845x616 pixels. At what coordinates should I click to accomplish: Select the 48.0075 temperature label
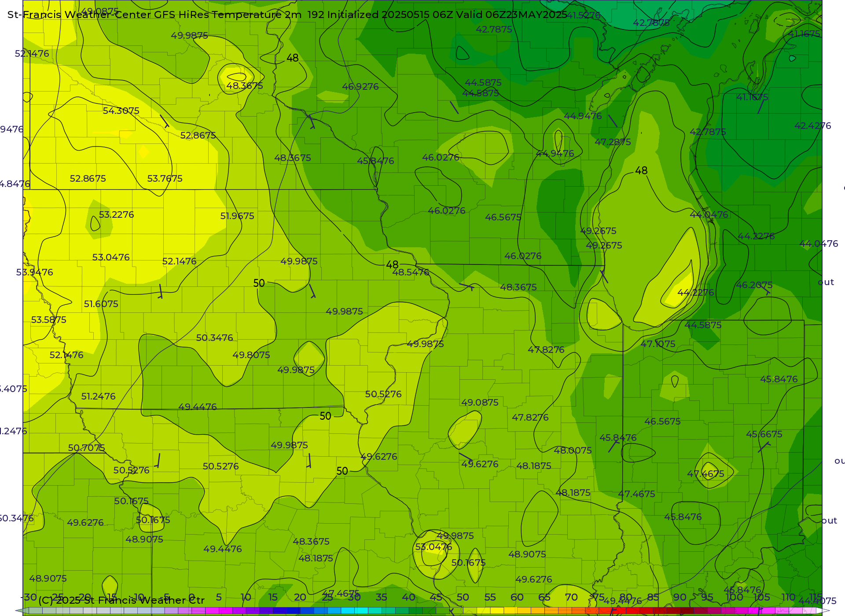point(573,451)
